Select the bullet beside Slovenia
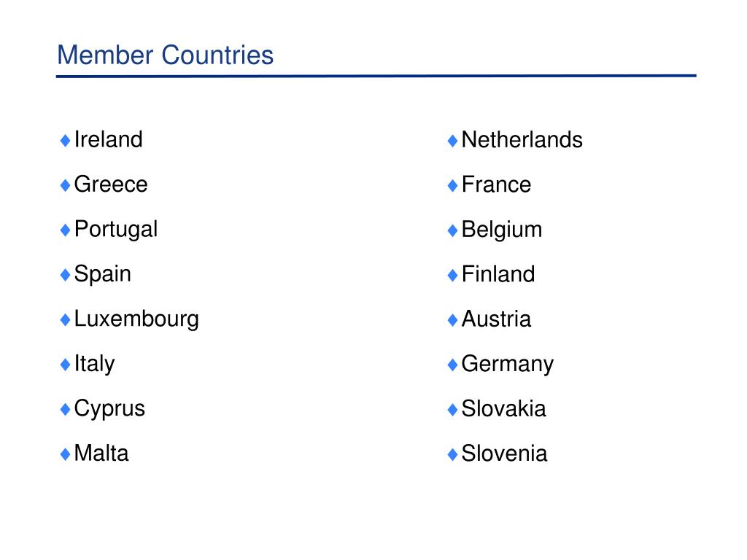Viewport: 747px width, 560px height. [x=452, y=454]
